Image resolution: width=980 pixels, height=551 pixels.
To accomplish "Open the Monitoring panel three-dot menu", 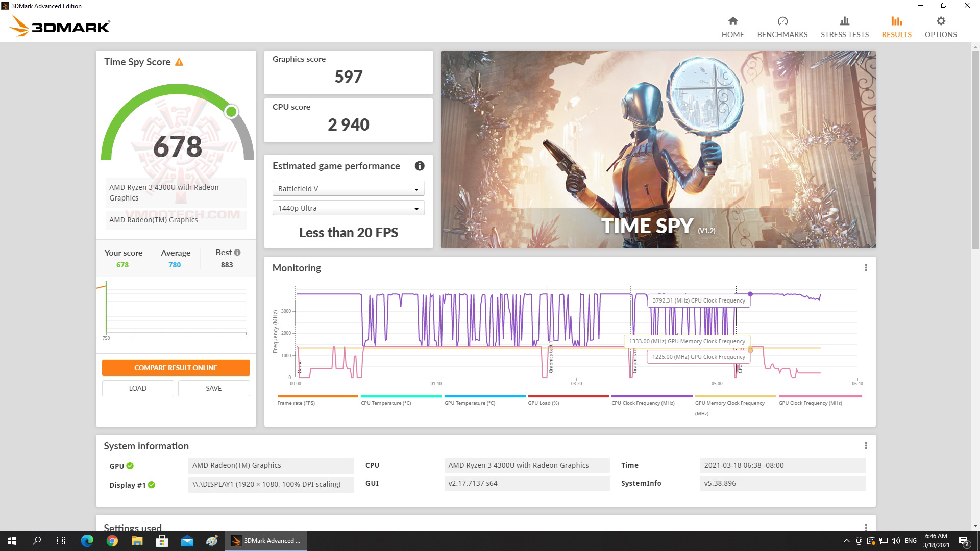I will point(866,268).
